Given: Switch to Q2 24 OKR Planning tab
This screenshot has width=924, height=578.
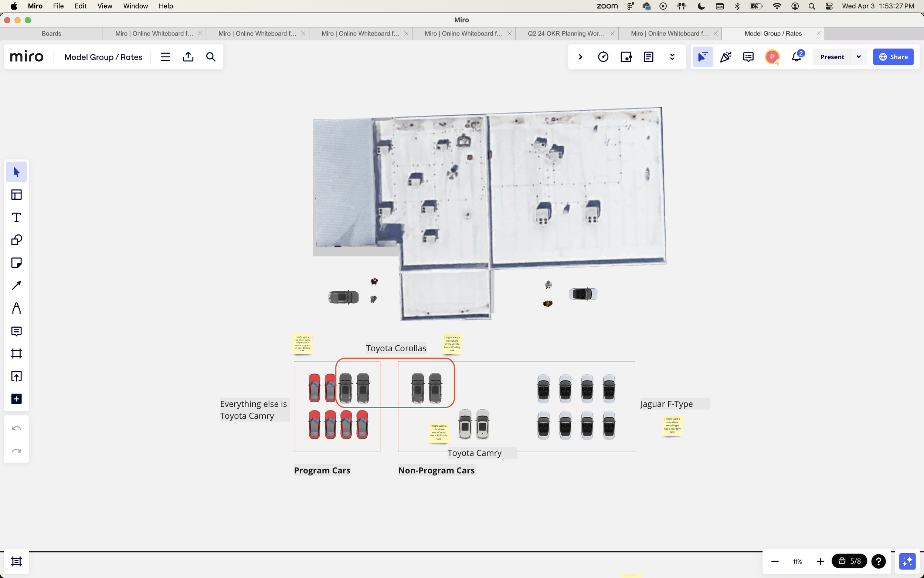Looking at the screenshot, I should coord(566,34).
